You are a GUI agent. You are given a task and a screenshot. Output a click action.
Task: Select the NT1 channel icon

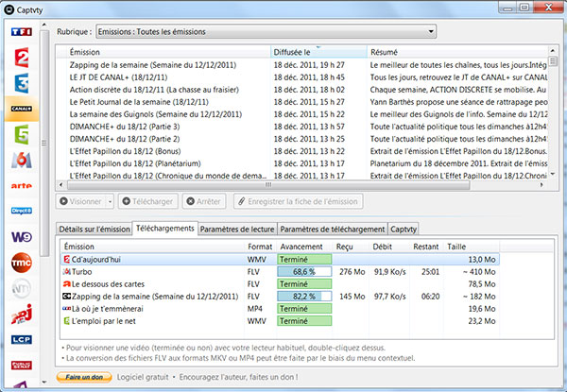point(22,288)
